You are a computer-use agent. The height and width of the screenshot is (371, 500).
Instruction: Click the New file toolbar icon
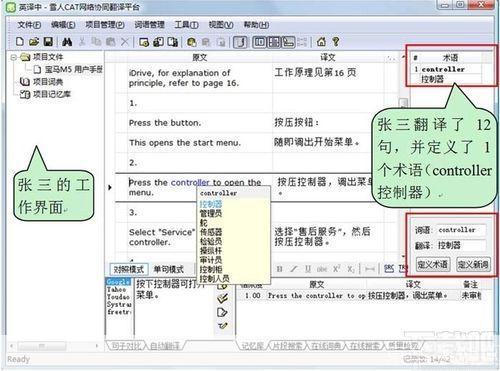(x=20, y=42)
